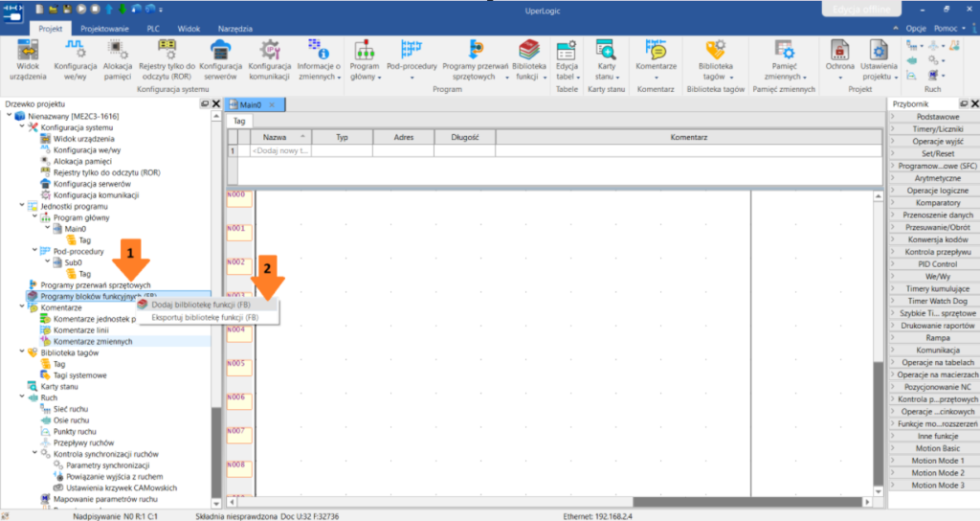
Task: Select Sub0 in project tree
Action: click(x=73, y=262)
